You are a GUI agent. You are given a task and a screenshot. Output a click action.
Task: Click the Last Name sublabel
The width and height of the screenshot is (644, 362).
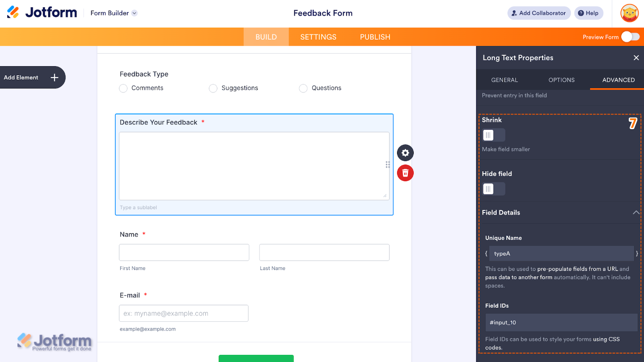pyautogui.click(x=272, y=268)
